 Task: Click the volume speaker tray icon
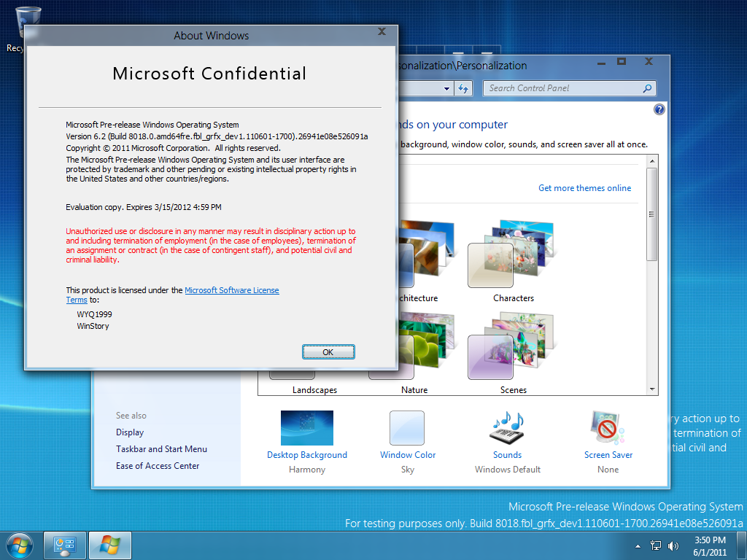[x=673, y=545]
